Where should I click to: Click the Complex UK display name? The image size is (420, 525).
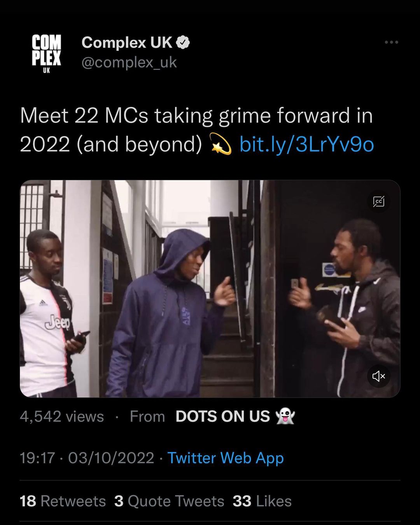pos(127,42)
